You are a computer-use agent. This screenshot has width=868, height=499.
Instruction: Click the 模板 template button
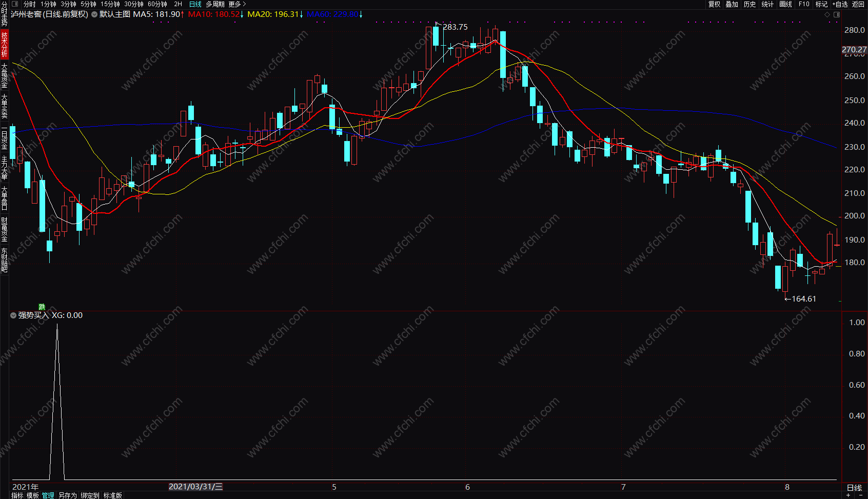coord(33,495)
